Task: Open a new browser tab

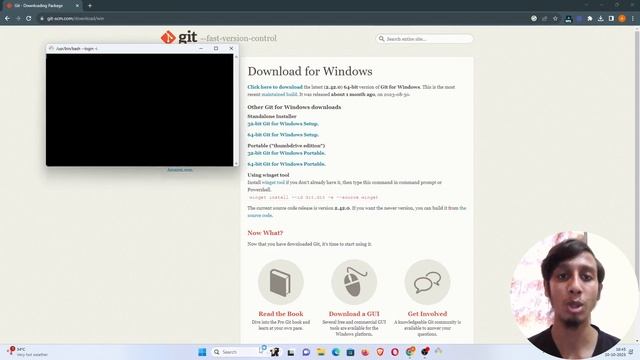Action: coord(90,6)
